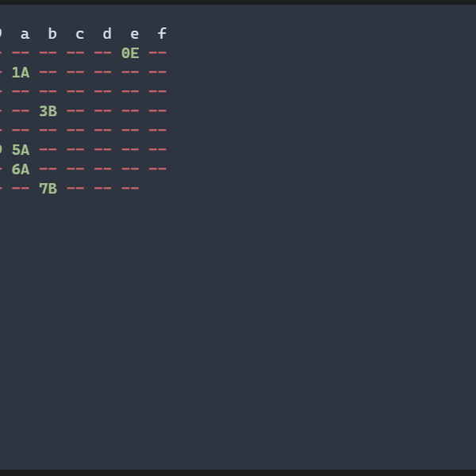Click the 6A address value
The width and height of the screenshot is (476, 476).
21,169
